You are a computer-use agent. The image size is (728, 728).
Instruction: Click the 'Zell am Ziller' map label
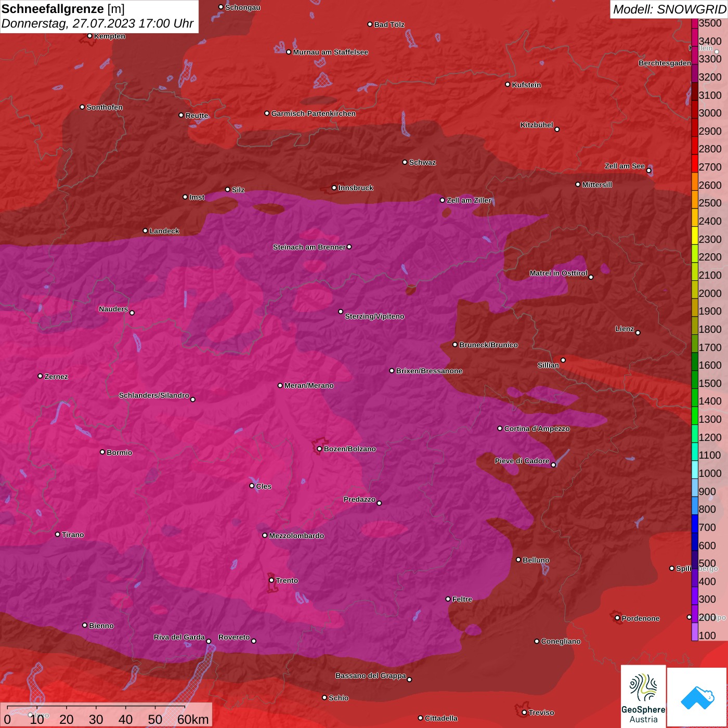tap(469, 200)
